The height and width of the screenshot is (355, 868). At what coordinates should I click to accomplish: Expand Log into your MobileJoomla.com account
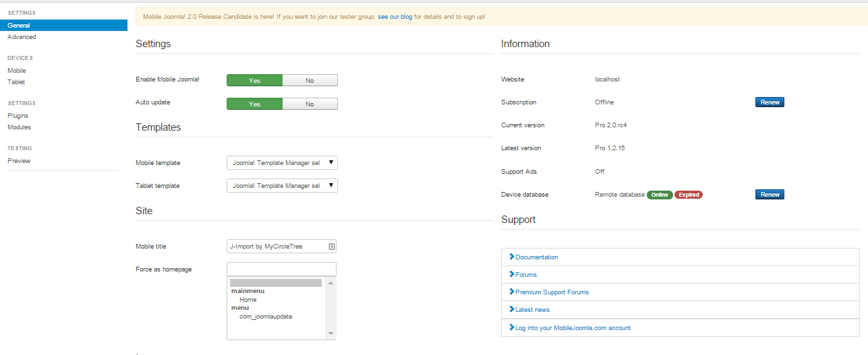(x=681, y=328)
